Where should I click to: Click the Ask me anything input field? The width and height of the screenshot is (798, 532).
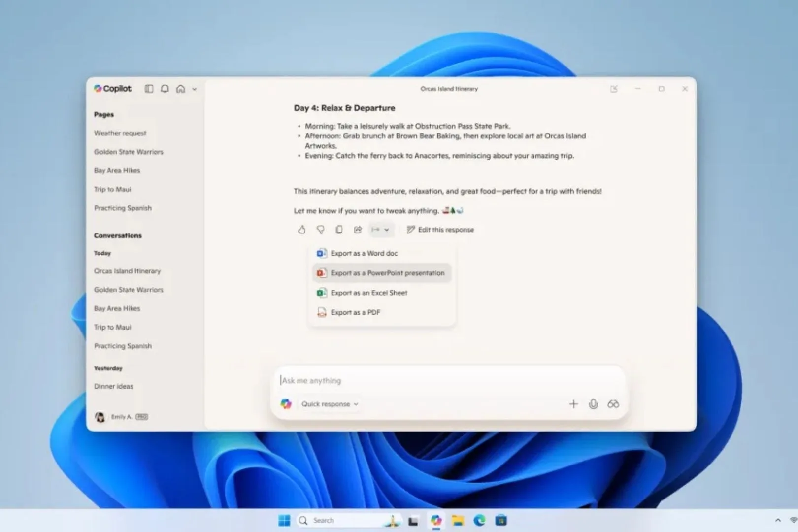[443, 380]
